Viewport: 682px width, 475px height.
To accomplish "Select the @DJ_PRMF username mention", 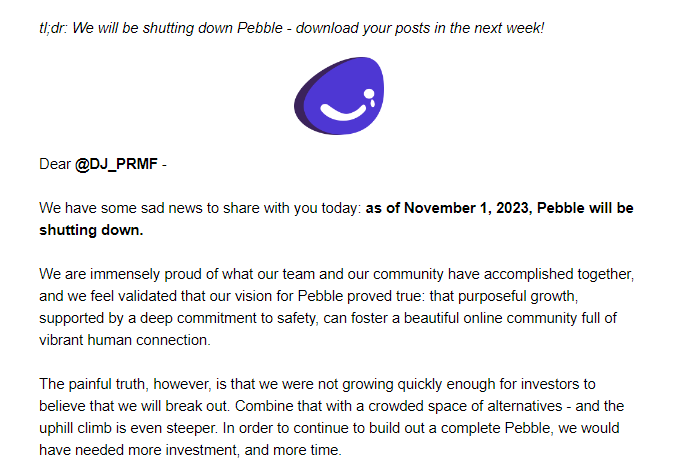I will point(116,164).
